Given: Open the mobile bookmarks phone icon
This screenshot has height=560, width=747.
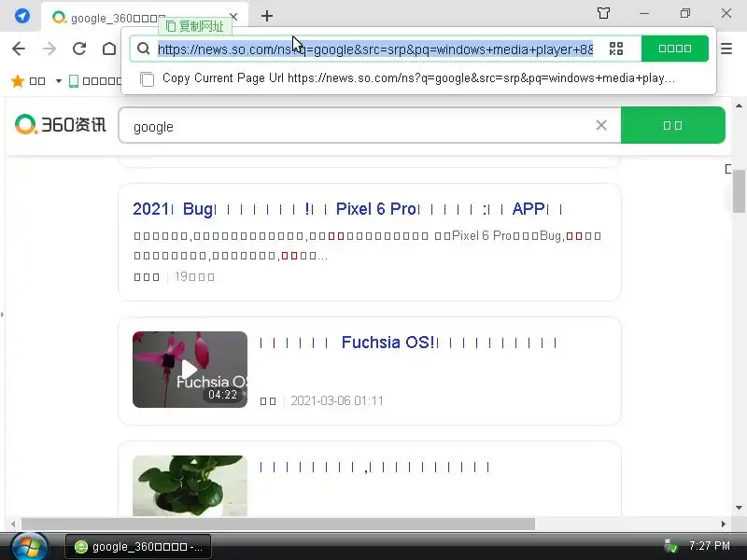Looking at the screenshot, I should pyautogui.click(x=74, y=81).
